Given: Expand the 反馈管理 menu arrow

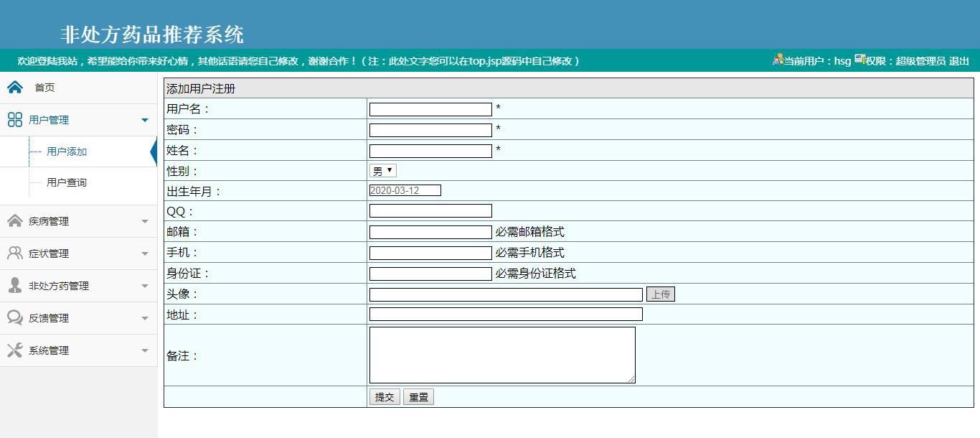Looking at the screenshot, I should click(x=145, y=318).
